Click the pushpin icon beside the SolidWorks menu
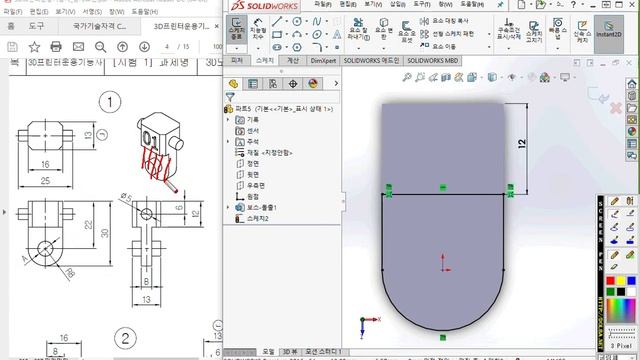640x360 pixels. click(500, 5)
